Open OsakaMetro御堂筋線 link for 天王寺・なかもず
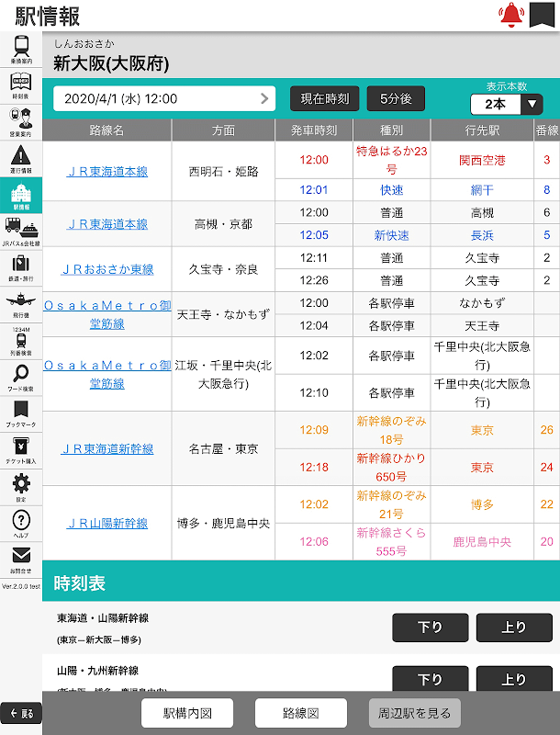 click(x=107, y=314)
